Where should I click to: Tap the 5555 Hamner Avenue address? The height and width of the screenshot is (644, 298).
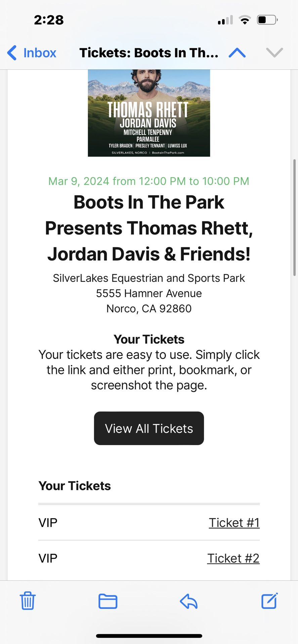[x=149, y=293]
